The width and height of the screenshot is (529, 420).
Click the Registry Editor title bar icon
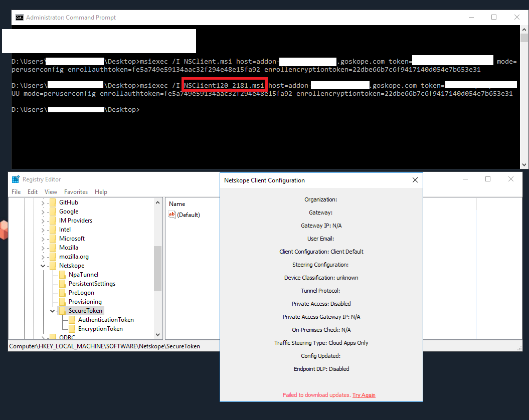click(x=16, y=179)
